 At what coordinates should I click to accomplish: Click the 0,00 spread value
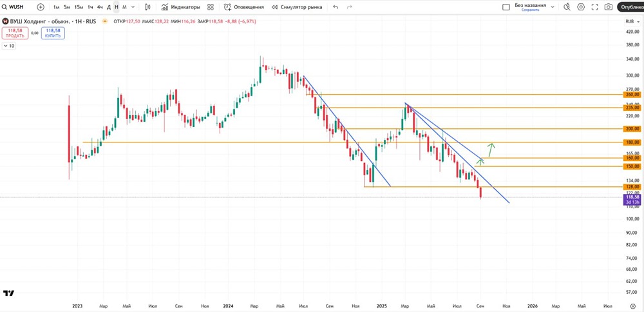pyautogui.click(x=35, y=34)
